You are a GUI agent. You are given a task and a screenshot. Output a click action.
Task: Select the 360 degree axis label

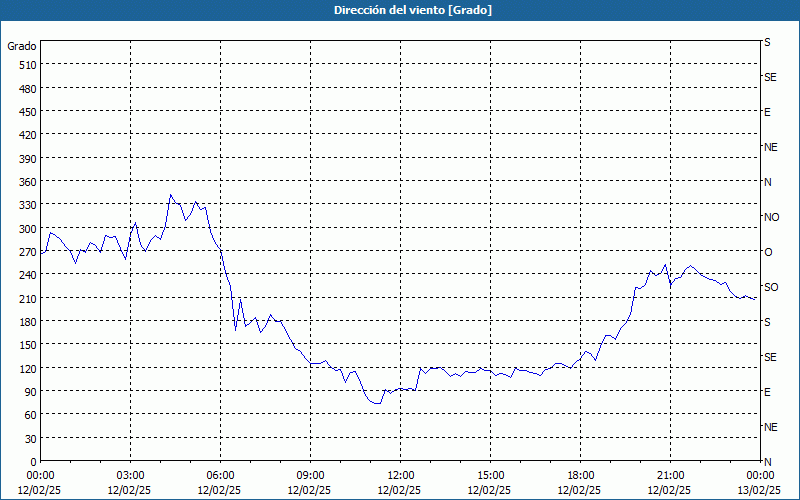pyautogui.click(x=28, y=182)
